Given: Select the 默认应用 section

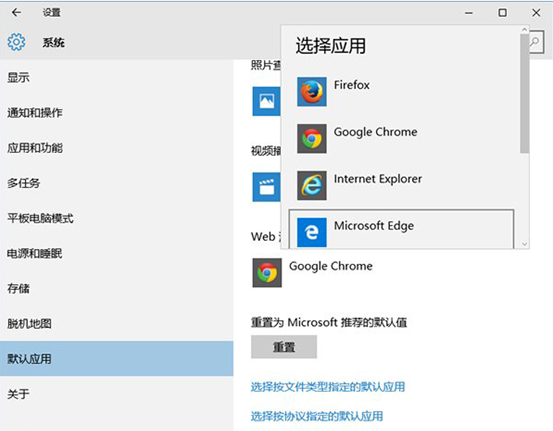Looking at the screenshot, I should (x=116, y=359).
